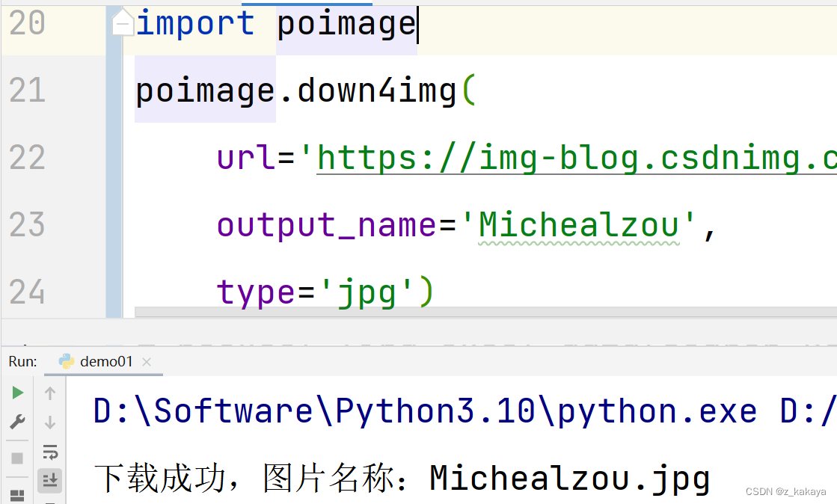837x504 pixels.
Task: Click the Python logo on the demo01 tab
Action: tap(66, 361)
